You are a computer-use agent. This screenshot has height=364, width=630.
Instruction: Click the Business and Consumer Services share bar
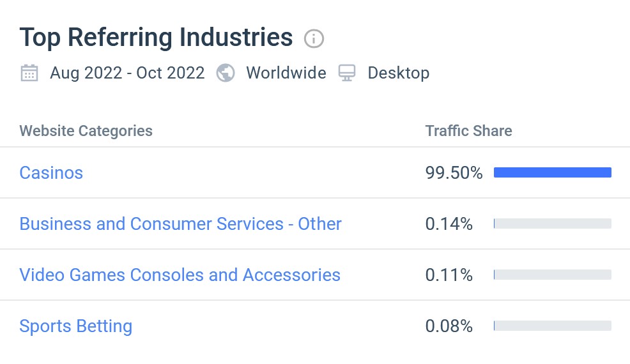coord(552,224)
